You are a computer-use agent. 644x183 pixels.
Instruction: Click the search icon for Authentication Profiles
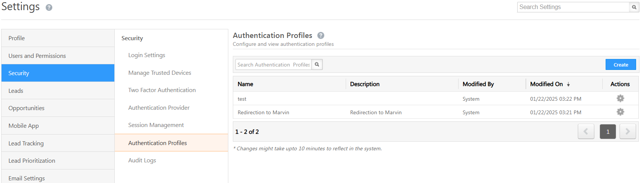pos(317,65)
